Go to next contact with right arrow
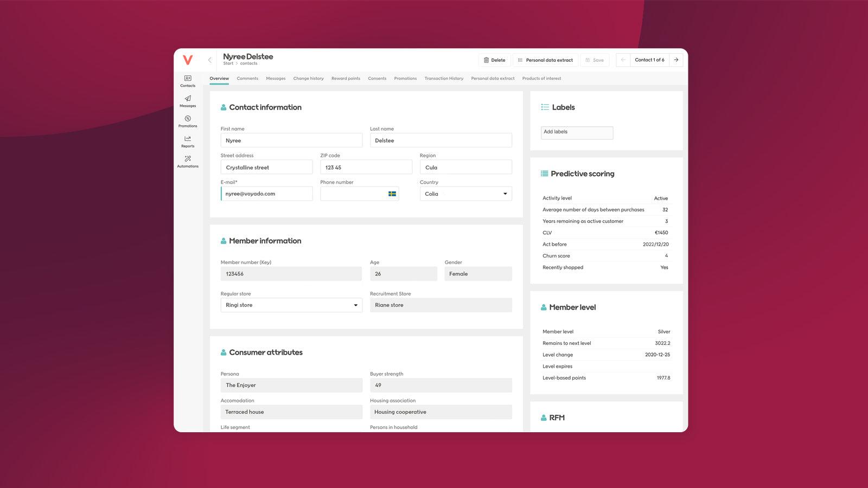 tap(676, 60)
